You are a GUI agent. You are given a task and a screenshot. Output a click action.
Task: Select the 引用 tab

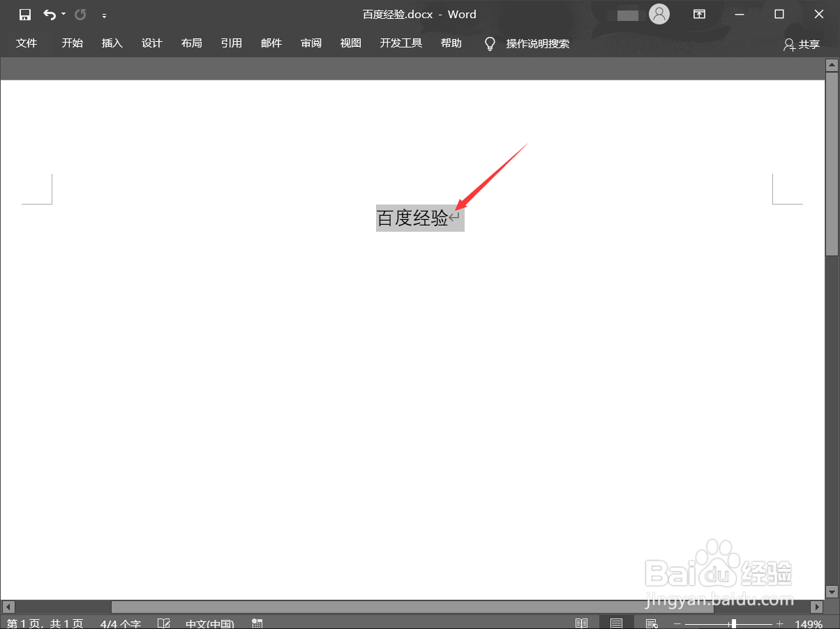231,43
